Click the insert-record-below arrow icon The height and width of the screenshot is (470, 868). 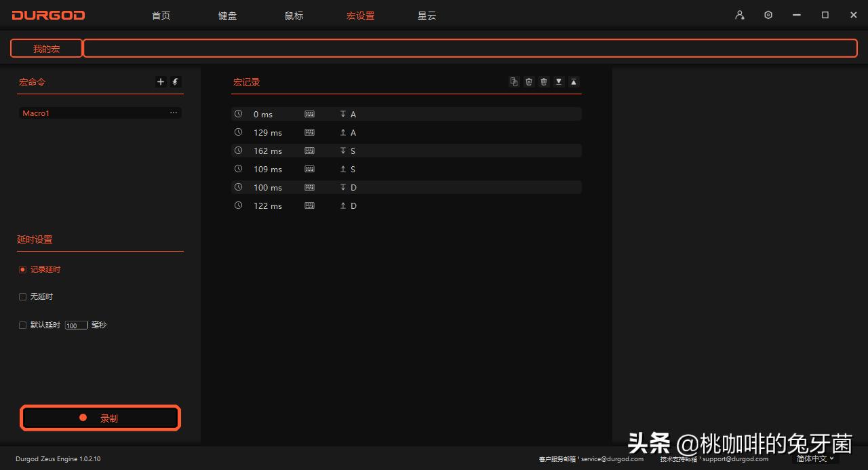coord(558,81)
